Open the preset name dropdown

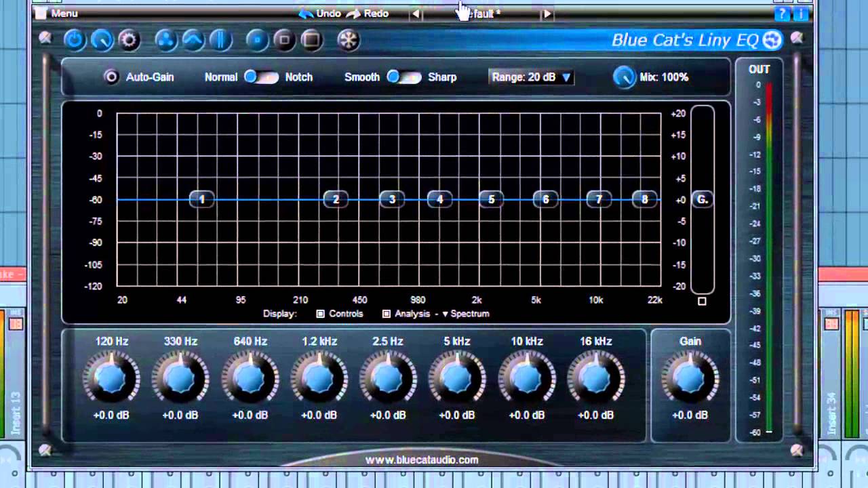click(x=481, y=14)
